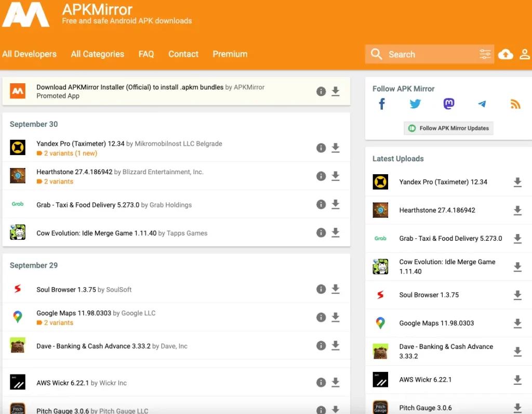Click the September 30 date heading
Screen dimensions: 532x414
(34, 124)
